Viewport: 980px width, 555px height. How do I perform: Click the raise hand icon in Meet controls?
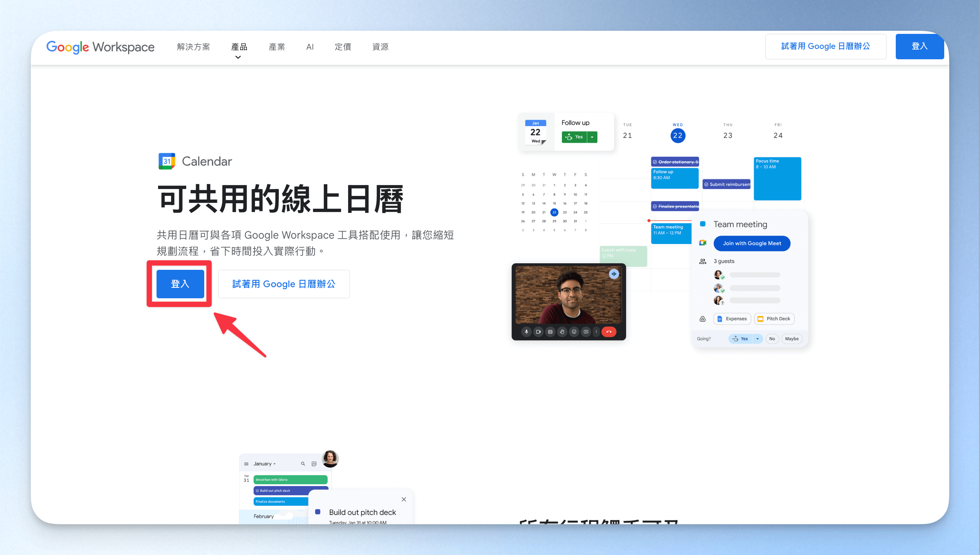click(562, 332)
